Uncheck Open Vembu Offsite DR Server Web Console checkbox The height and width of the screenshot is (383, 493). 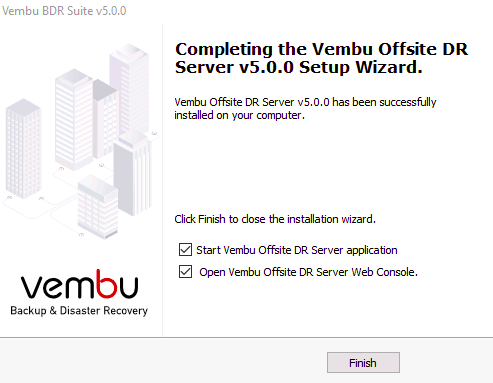point(185,272)
